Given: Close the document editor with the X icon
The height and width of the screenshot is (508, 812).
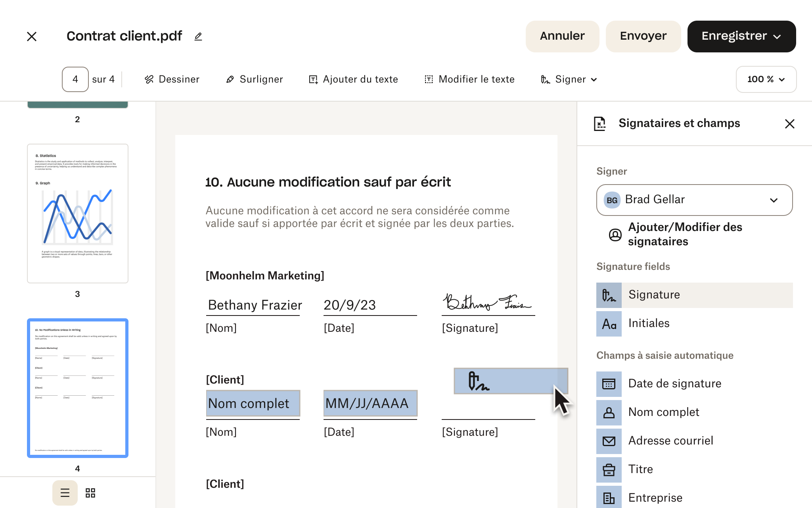Looking at the screenshot, I should point(32,37).
